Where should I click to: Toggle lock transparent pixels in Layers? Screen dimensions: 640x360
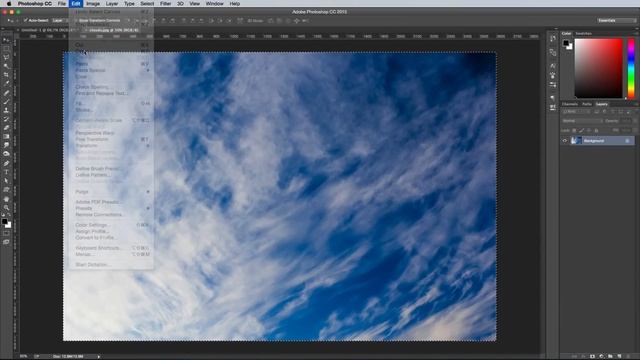(574, 130)
